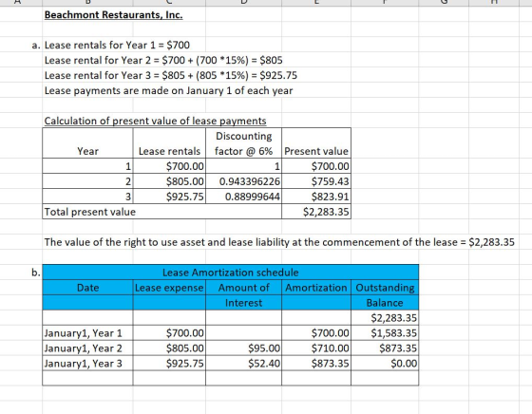Click the Balance header cell
Image resolution: width=532 pixels, height=414 pixels.
[x=385, y=303]
